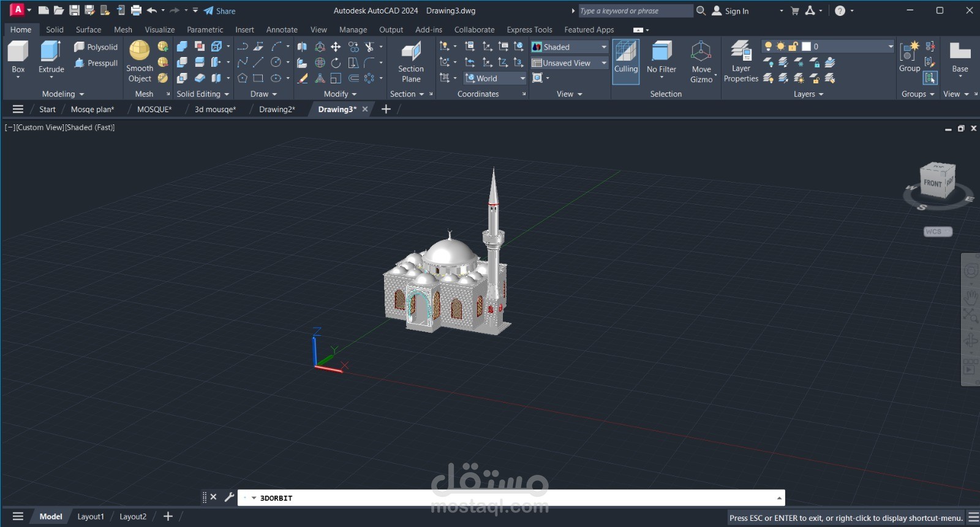Click the Move tool in Modify panel

tap(336, 47)
